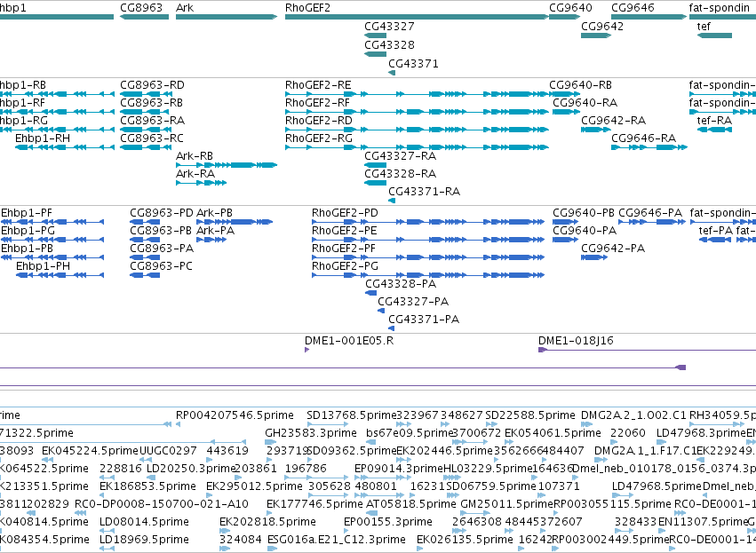Select EST AT05818.5prime
756x553 pixels.
411,504
